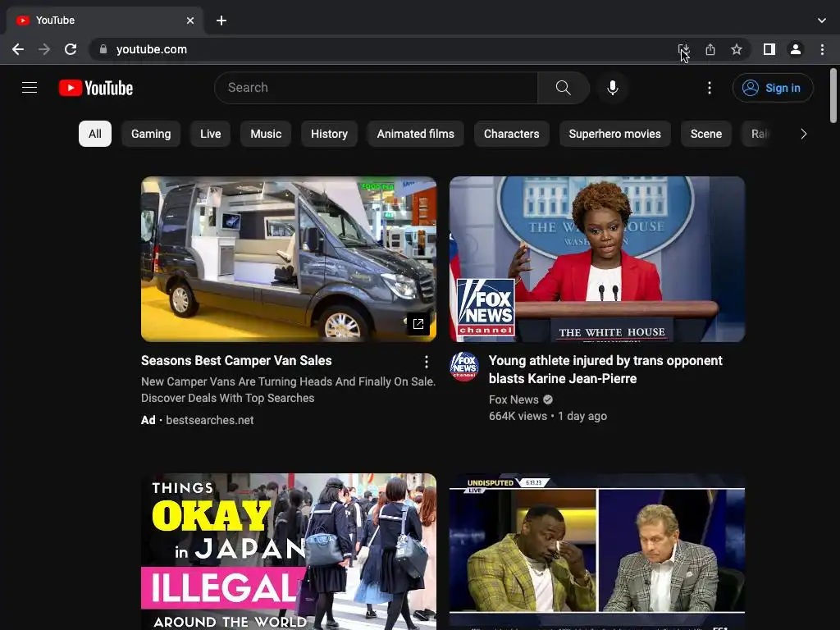Select the History filter chip
Image resolution: width=840 pixels, height=630 pixels.
coord(329,134)
